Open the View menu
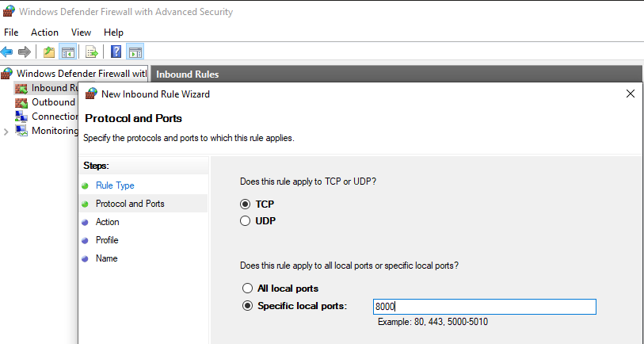The height and width of the screenshot is (344, 644). (x=81, y=32)
